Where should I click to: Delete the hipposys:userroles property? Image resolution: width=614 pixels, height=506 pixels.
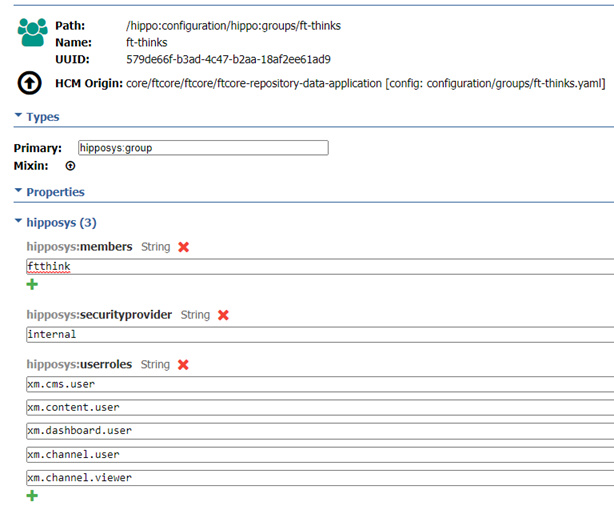pos(183,365)
